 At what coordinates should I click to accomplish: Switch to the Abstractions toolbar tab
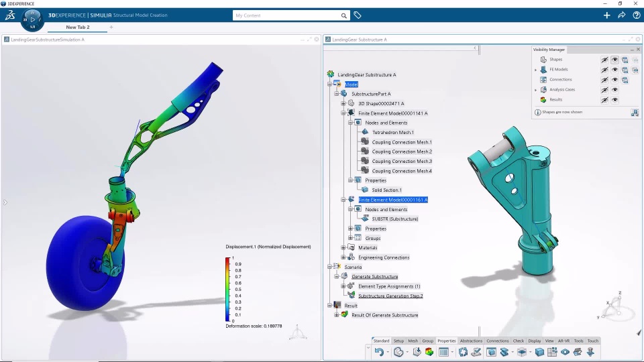pos(471,341)
